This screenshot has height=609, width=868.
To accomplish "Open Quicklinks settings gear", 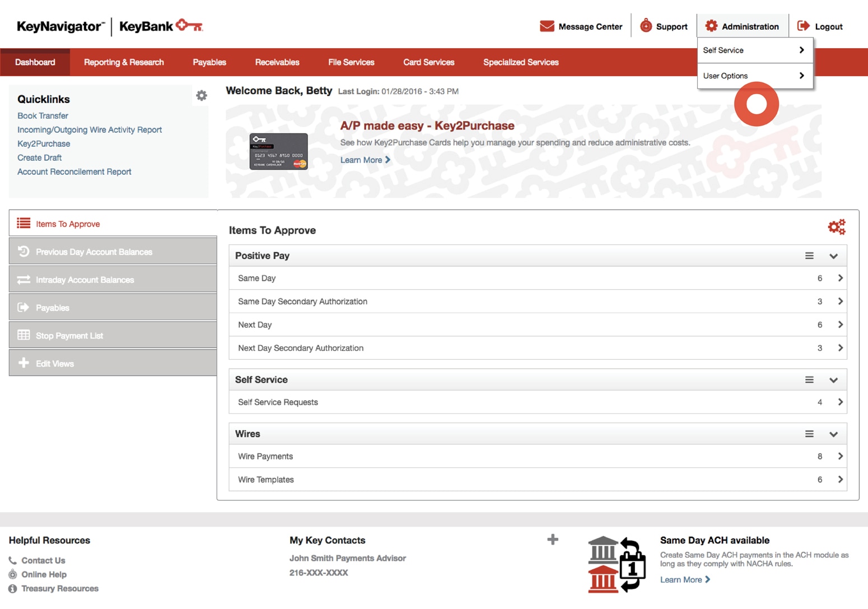I will [202, 96].
